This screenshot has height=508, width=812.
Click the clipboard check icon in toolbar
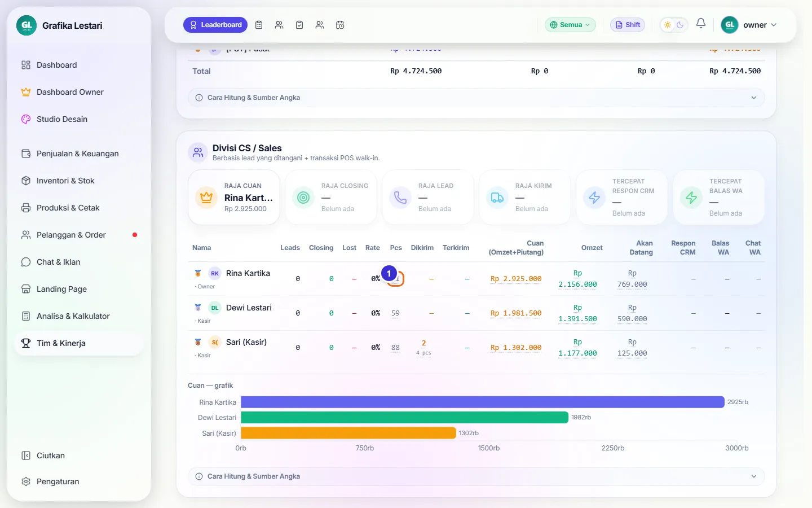click(299, 25)
